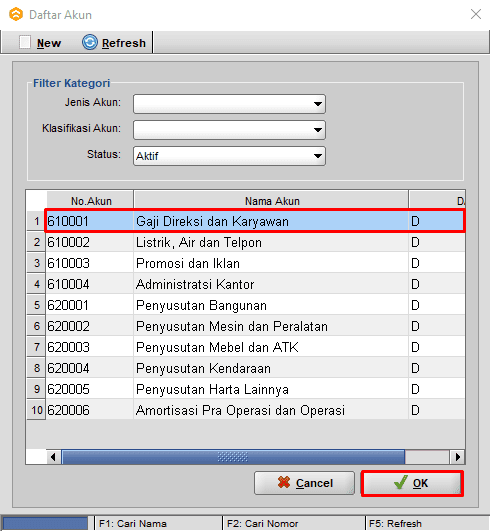Click the horizontal scrollbar thumb
490x531 pixels.
233,457
